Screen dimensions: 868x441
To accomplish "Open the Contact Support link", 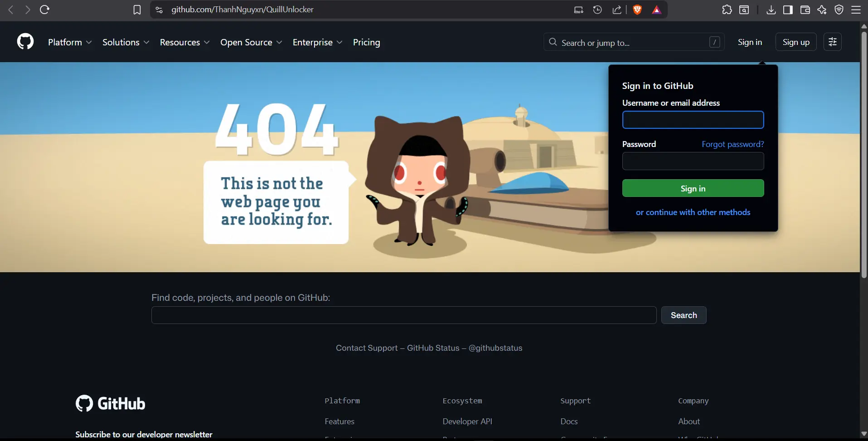I will (367, 348).
